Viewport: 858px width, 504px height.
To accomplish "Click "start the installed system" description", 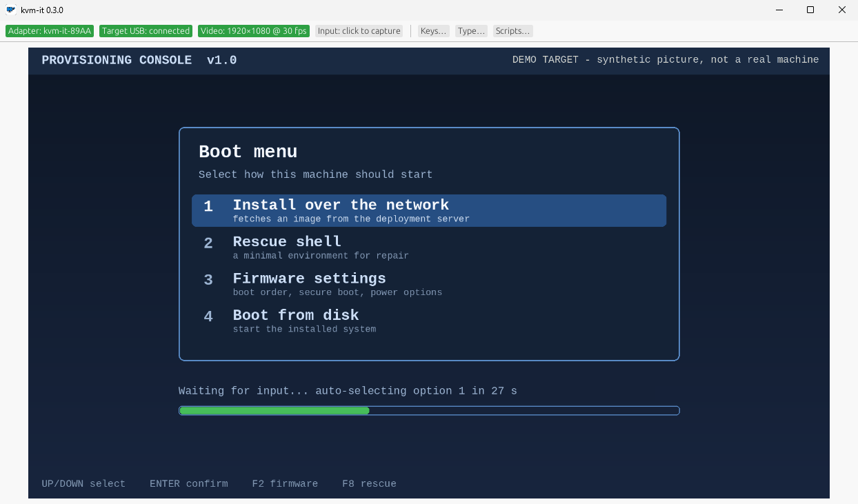I will click(304, 329).
